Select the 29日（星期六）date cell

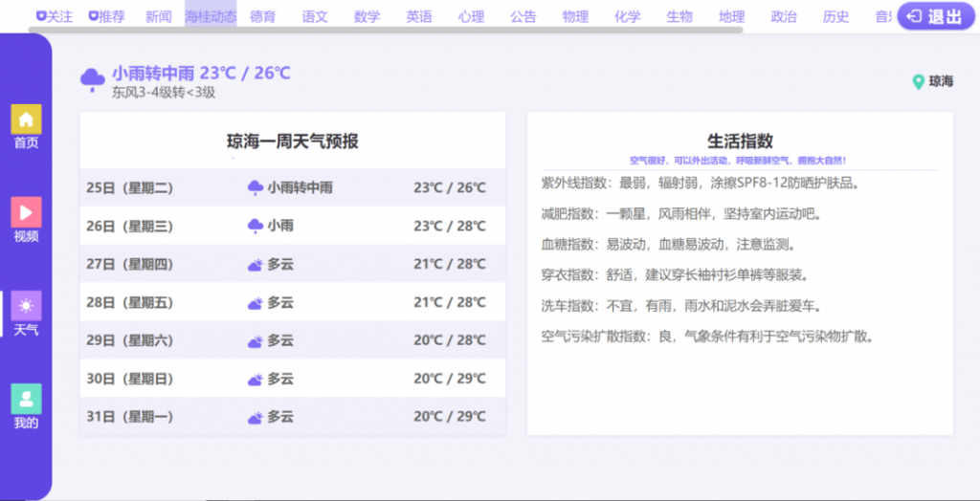pyautogui.click(x=129, y=341)
